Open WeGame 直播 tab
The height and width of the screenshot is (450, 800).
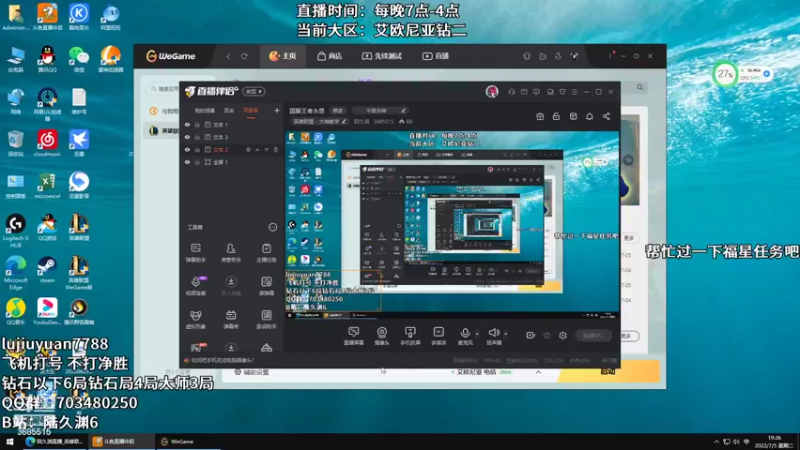435,56
